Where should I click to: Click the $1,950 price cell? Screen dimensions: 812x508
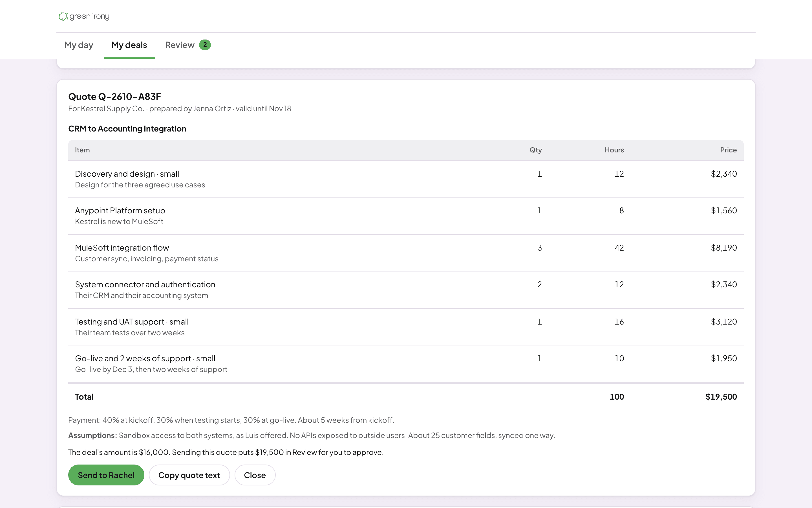[724, 358]
